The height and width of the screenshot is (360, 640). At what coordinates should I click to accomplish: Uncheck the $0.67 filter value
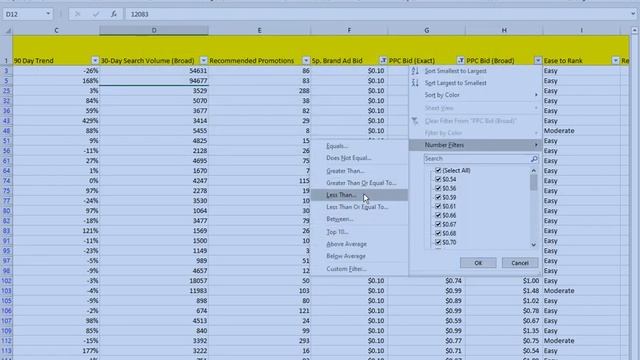438,224
